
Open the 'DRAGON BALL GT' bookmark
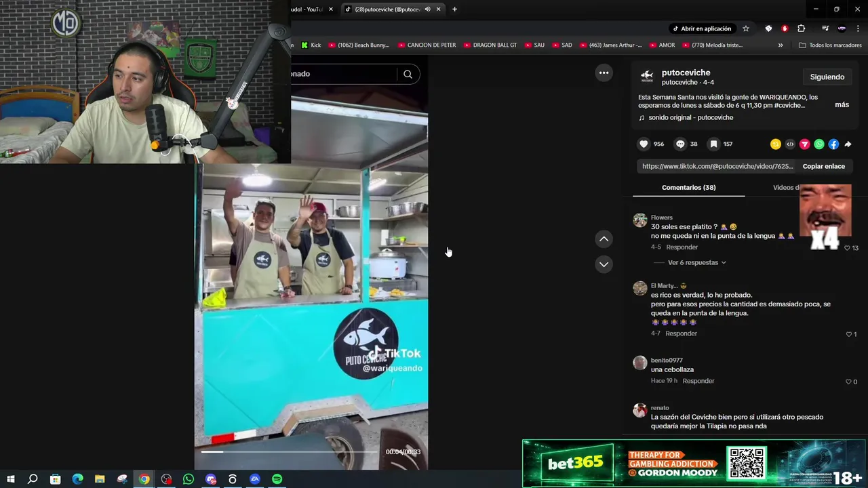[x=489, y=45]
